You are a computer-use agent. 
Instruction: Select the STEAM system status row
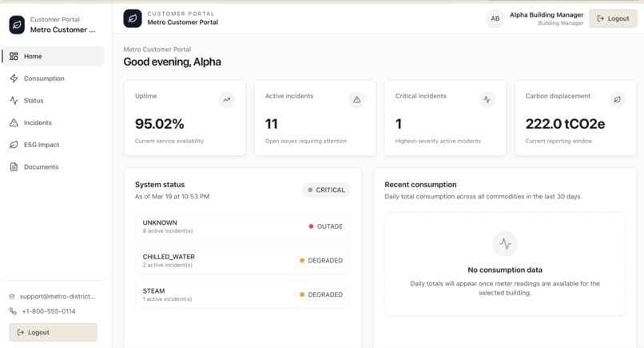242,294
